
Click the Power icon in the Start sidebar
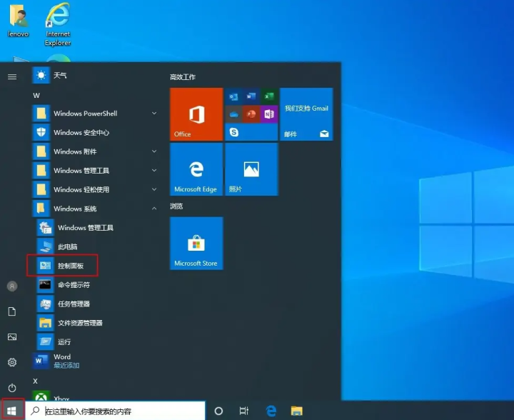tap(12, 387)
